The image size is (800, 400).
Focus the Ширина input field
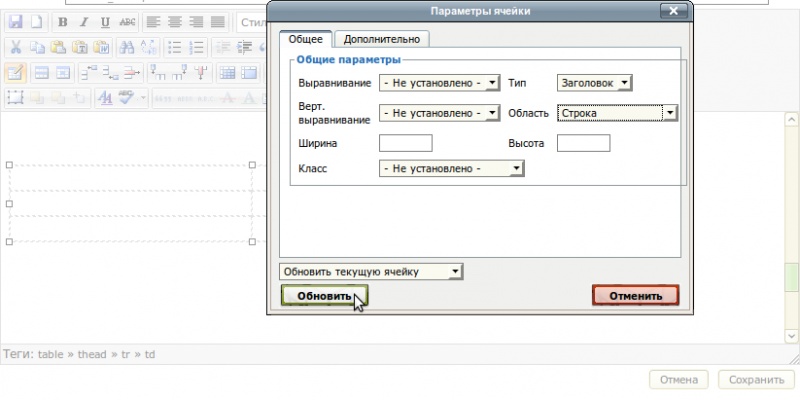coord(406,143)
